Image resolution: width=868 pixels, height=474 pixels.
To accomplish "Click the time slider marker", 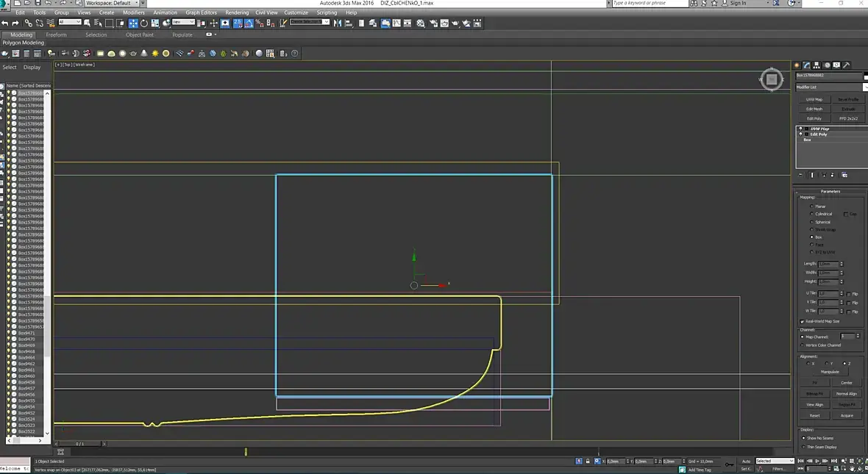I will pos(246,452).
